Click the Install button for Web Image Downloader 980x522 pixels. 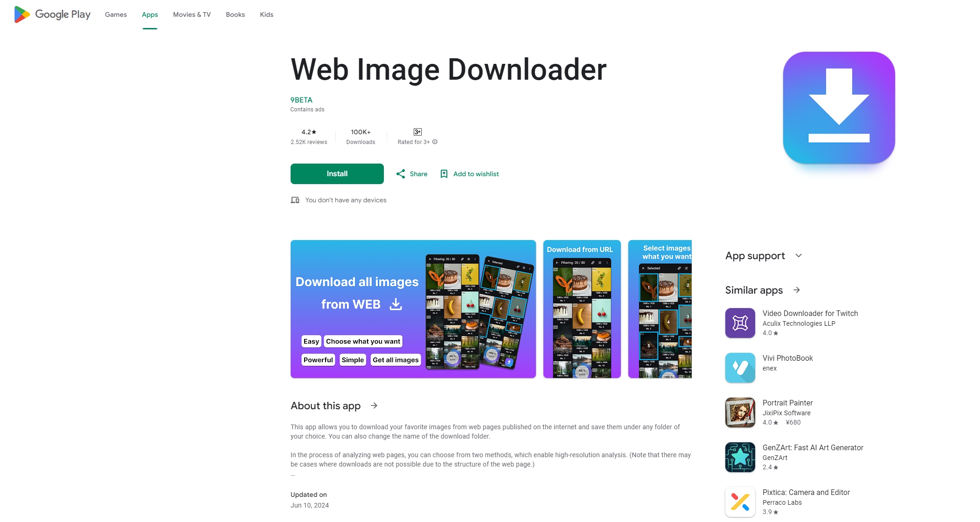pos(336,173)
